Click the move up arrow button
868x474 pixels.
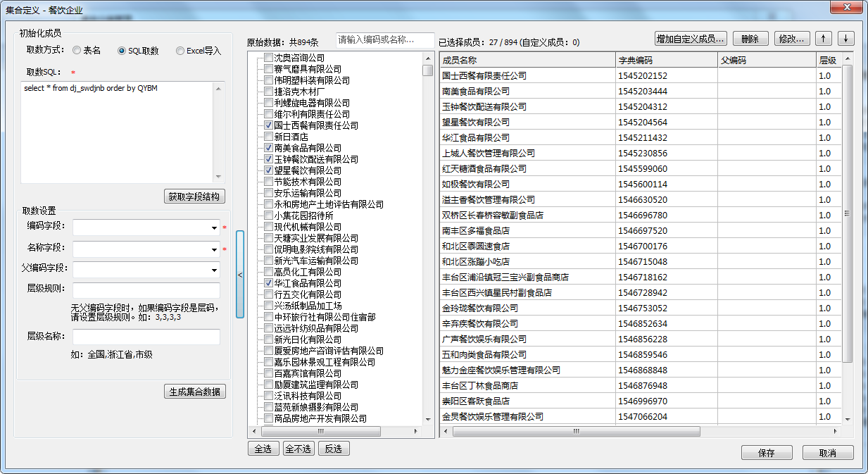[x=824, y=39]
